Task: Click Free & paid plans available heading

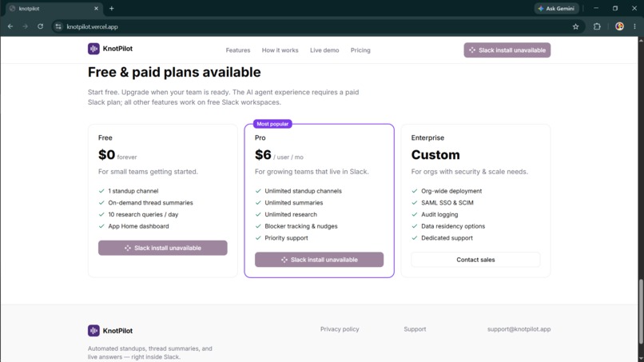Action: [x=174, y=72]
